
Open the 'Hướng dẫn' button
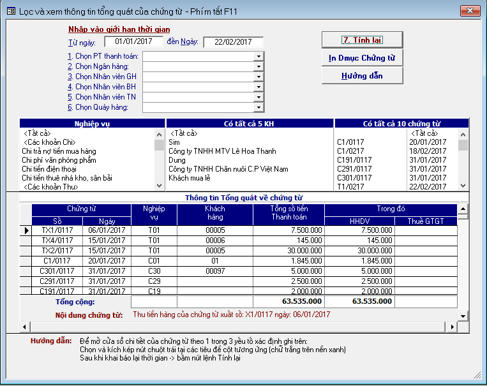(362, 76)
